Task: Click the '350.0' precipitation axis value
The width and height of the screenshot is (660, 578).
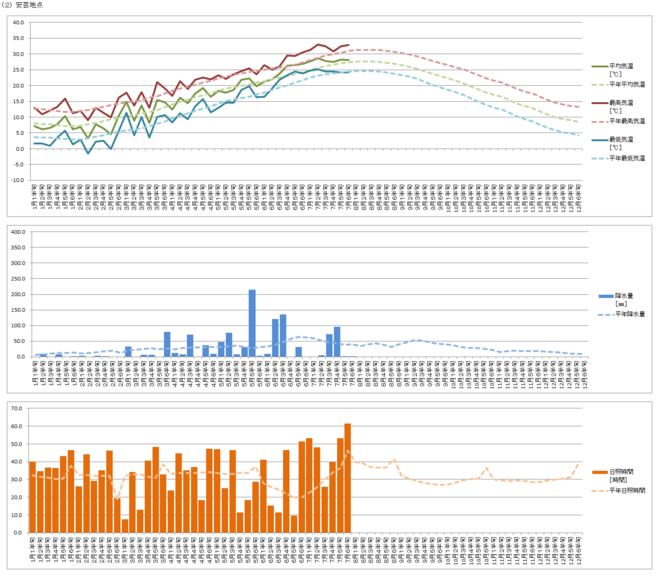Action: pyautogui.click(x=18, y=248)
